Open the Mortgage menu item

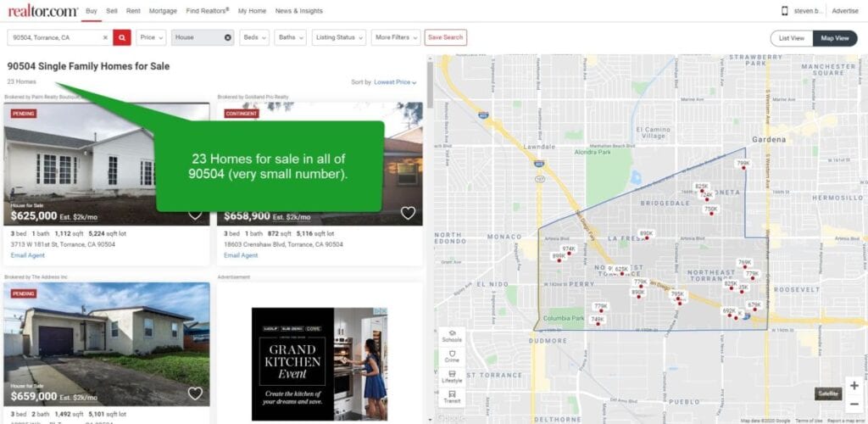(162, 11)
